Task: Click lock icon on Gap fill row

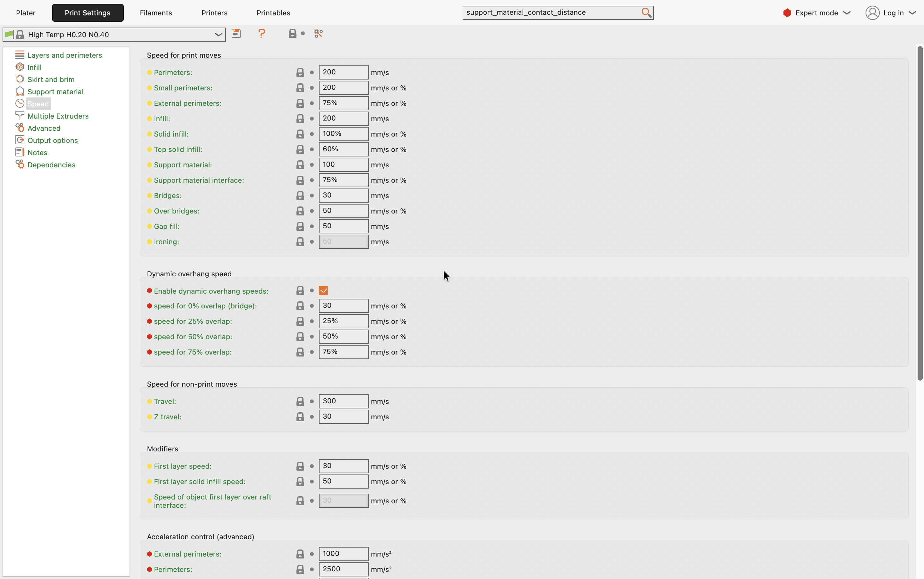Action: [x=300, y=226]
